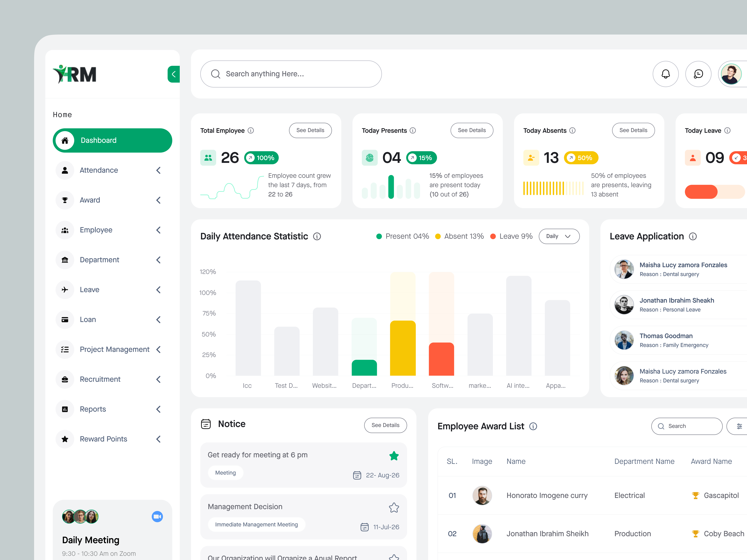This screenshot has width=747, height=560.
Task: Click the Meeting tag on notice
Action: (x=226, y=473)
